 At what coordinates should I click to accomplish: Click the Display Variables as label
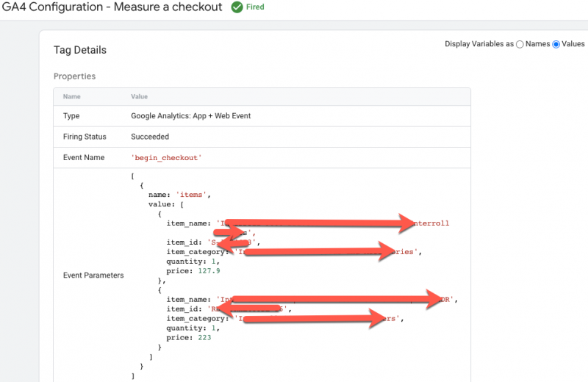tap(478, 44)
